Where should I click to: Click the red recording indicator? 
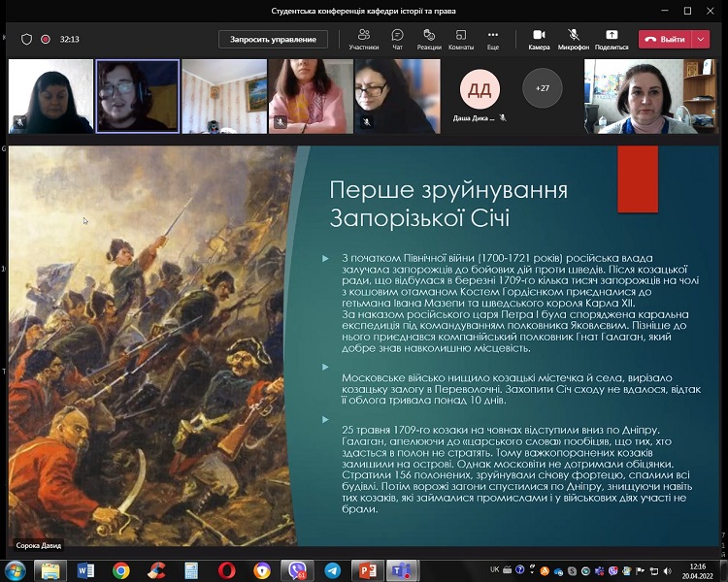(x=46, y=40)
